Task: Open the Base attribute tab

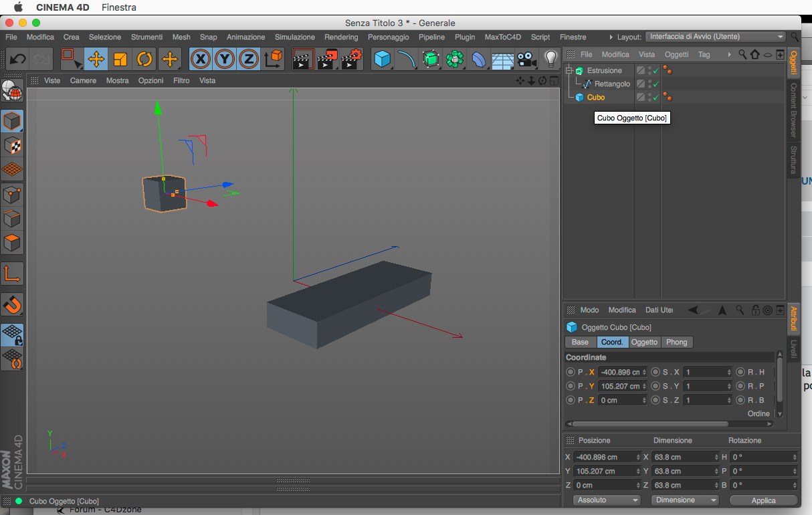Action: (580, 342)
